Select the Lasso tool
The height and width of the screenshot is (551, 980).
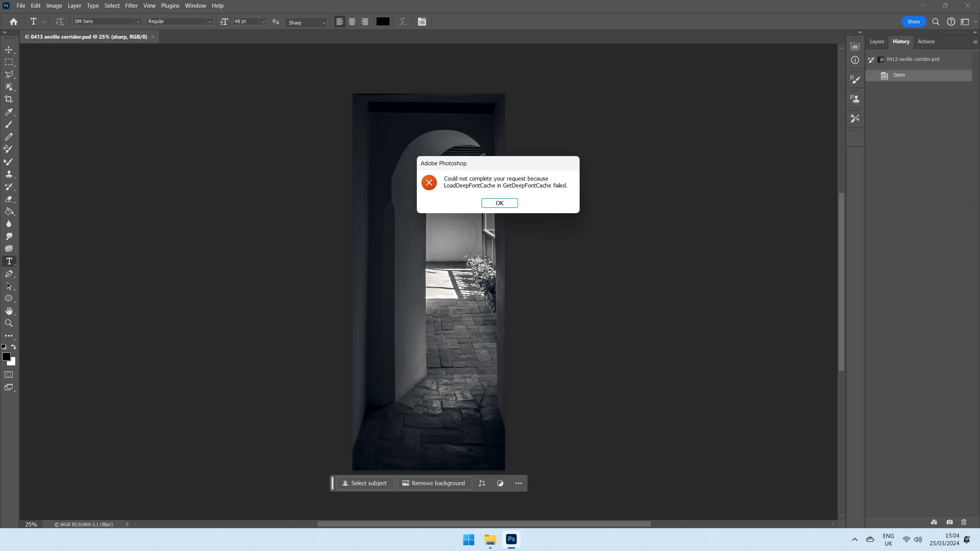click(x=8, y=74)
